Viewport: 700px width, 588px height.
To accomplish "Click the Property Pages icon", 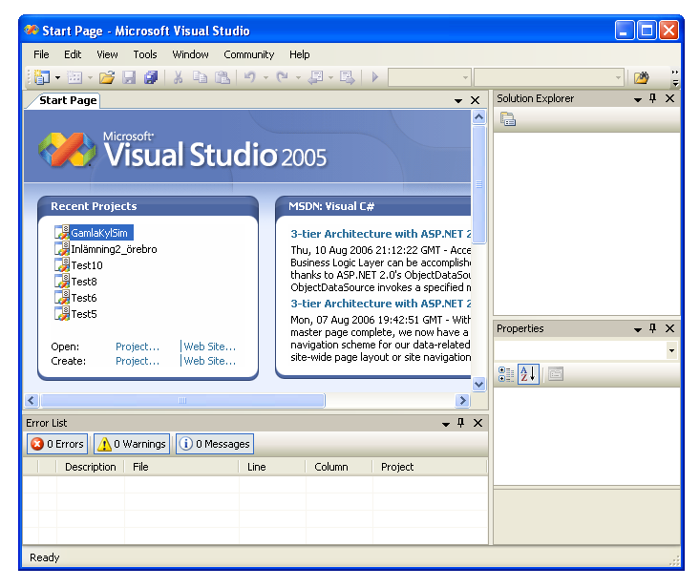I will pyautogui.click(x=556, y=374).
